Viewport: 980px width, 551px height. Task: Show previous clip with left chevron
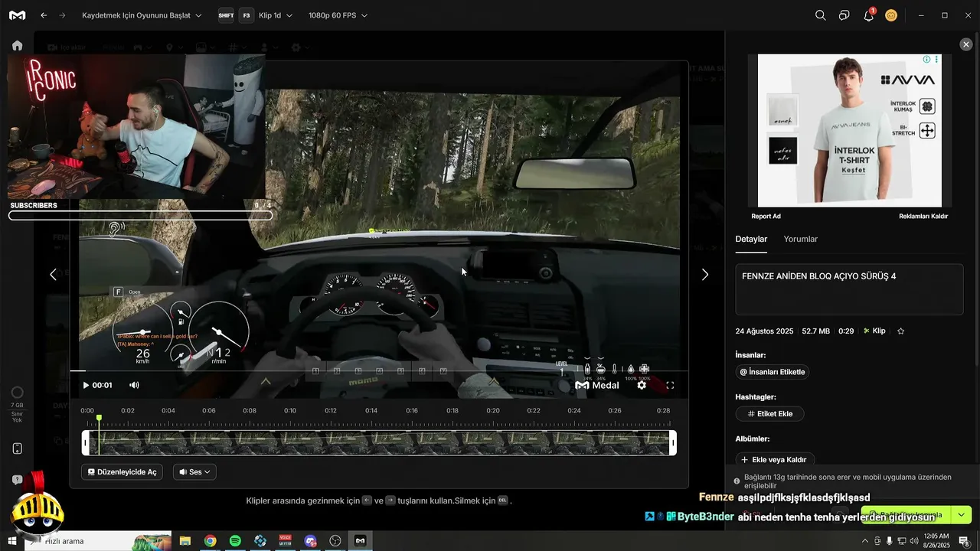click(x=53, y=275)
